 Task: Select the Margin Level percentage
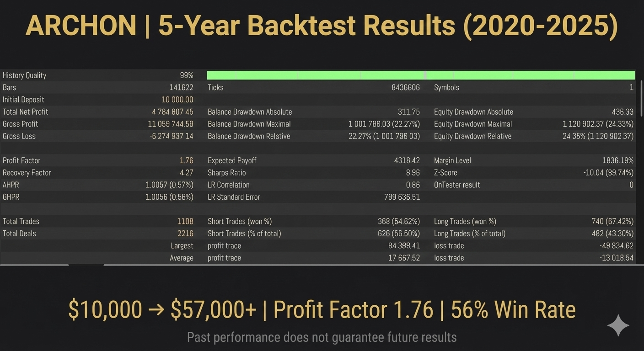(617, 161)
